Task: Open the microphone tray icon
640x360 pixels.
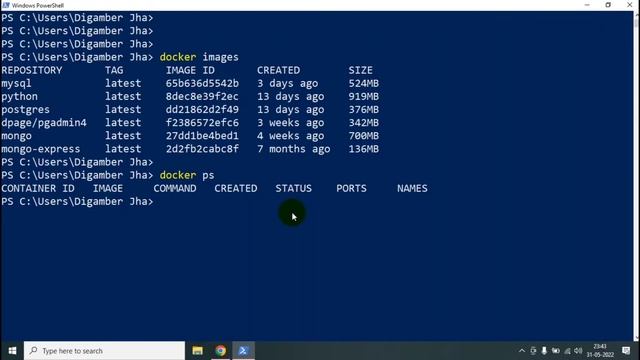Action: 544,351
